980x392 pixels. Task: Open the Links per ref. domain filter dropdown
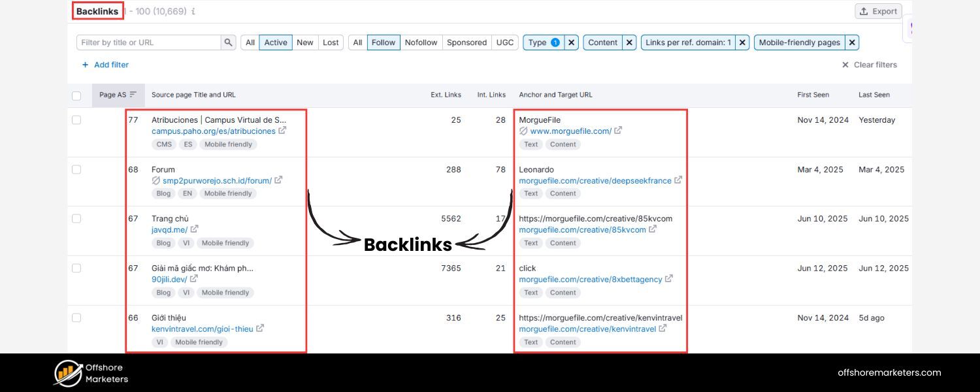coord(686,42)
